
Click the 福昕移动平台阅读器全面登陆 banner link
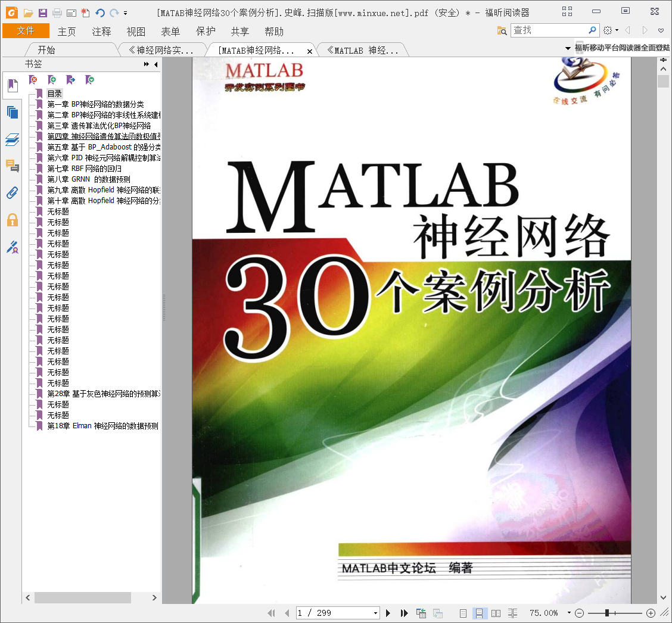click(x=622, y=48)
